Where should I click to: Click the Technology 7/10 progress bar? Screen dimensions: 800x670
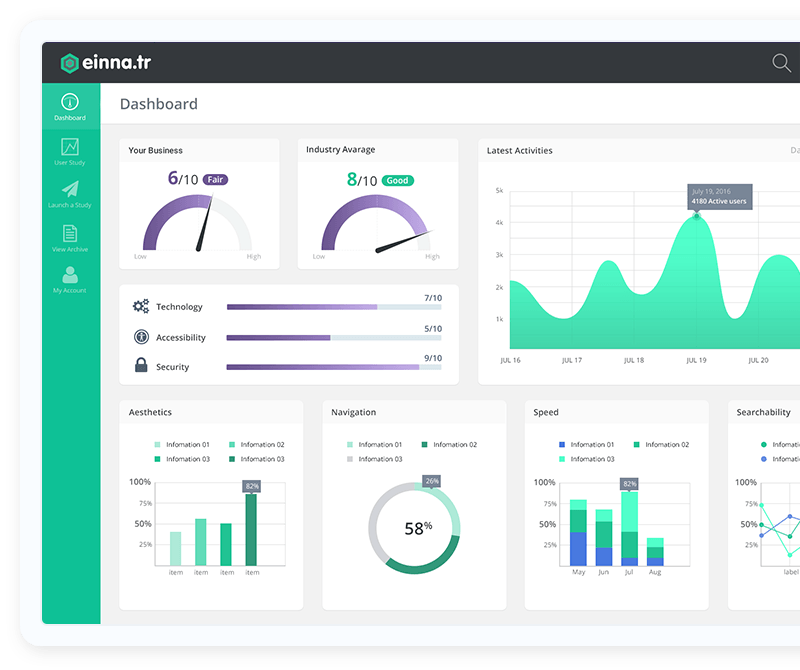334,307
